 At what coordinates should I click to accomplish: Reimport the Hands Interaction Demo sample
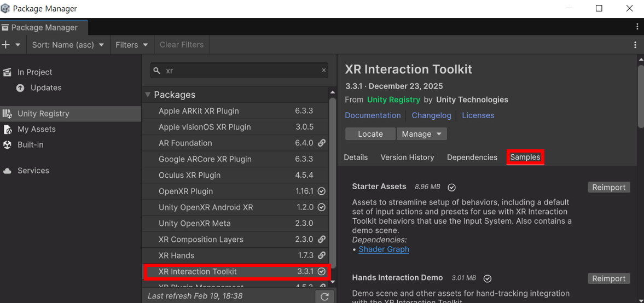click(608, 279)
